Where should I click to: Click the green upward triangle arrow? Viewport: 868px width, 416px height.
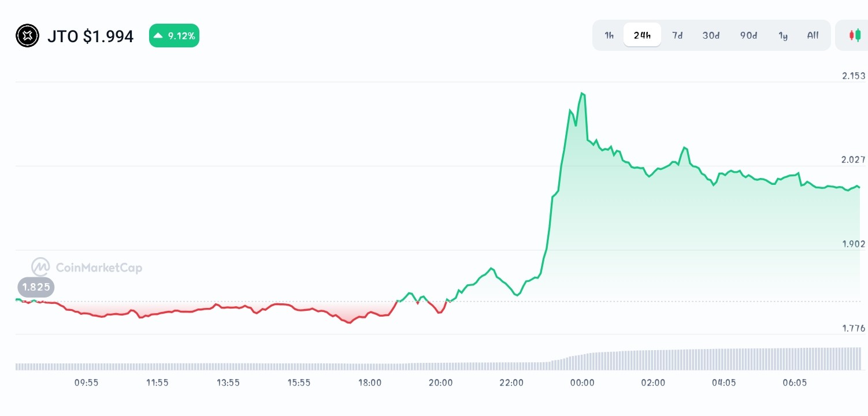(x=157, y=35)
